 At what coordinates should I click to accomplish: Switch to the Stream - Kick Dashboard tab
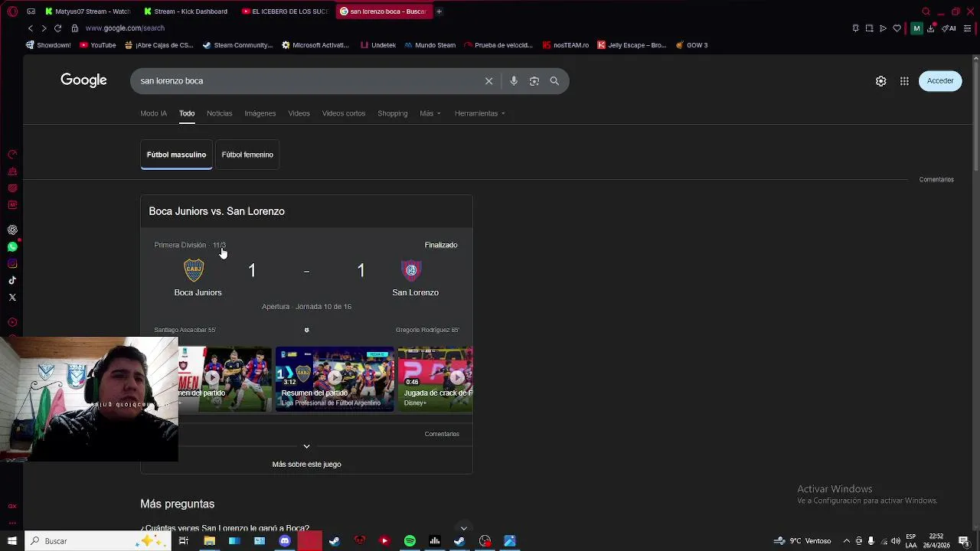(x=186, y=11)
